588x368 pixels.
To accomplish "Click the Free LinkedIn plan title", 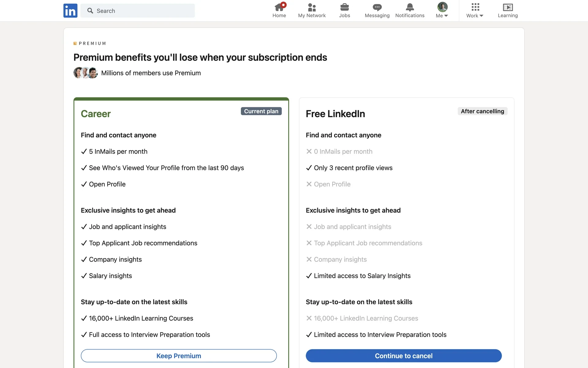I will coord(335,114).
